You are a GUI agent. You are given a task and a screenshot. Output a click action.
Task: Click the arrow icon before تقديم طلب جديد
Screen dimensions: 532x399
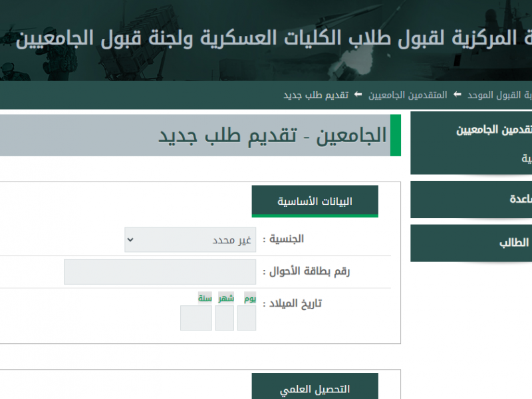(x=358, y=95)
